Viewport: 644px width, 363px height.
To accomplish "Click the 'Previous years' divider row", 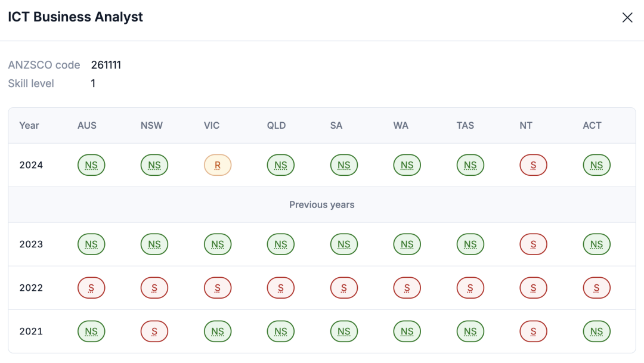I will click(322, 205).
